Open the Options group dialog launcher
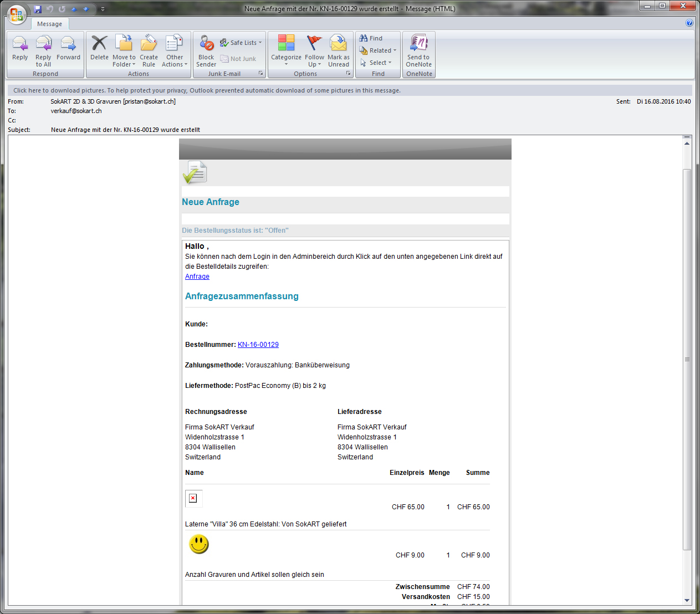Screen dimensions: 700x614 tap(349, 73)
